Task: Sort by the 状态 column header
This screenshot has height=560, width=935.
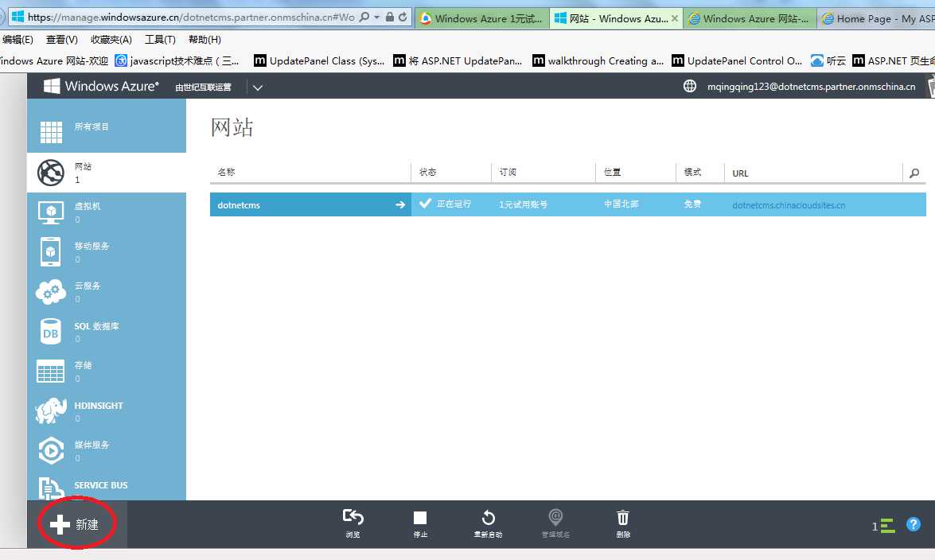Action: [x=427, y=173]
